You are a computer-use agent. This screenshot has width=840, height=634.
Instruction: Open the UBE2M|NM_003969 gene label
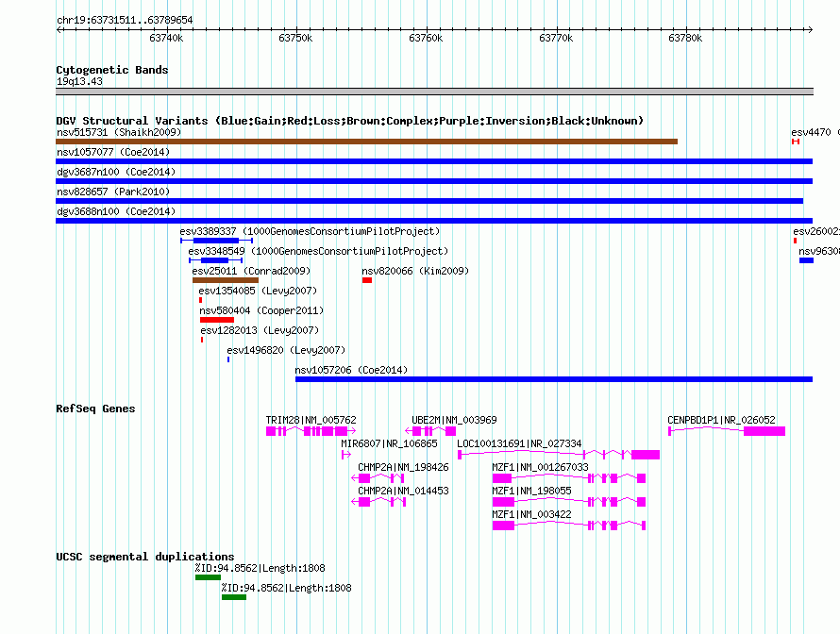point(454,420)
